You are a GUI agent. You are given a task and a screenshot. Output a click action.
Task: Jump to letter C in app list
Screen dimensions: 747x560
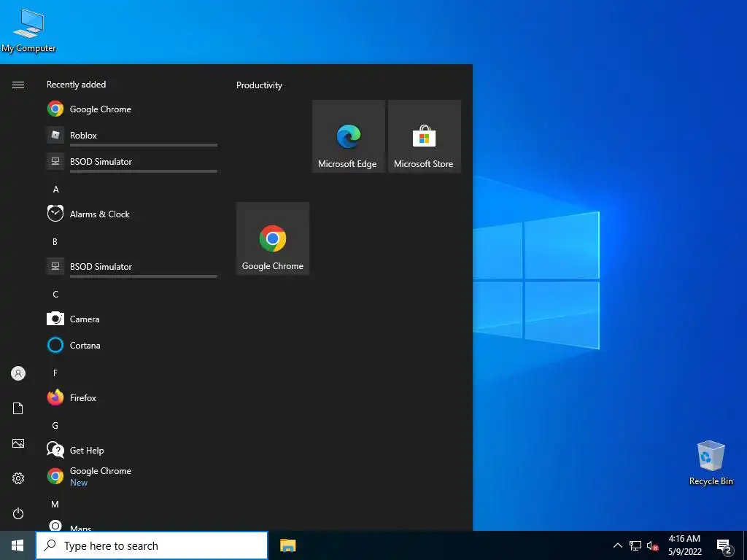point(55,295)
